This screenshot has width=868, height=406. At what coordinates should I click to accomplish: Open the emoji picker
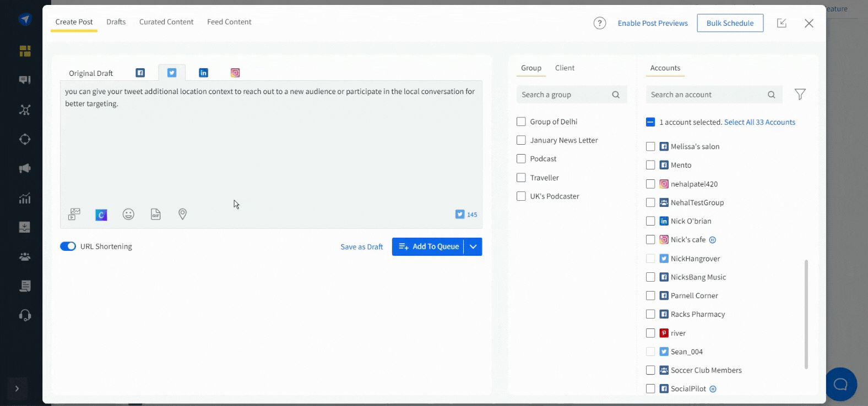point(128,215)
